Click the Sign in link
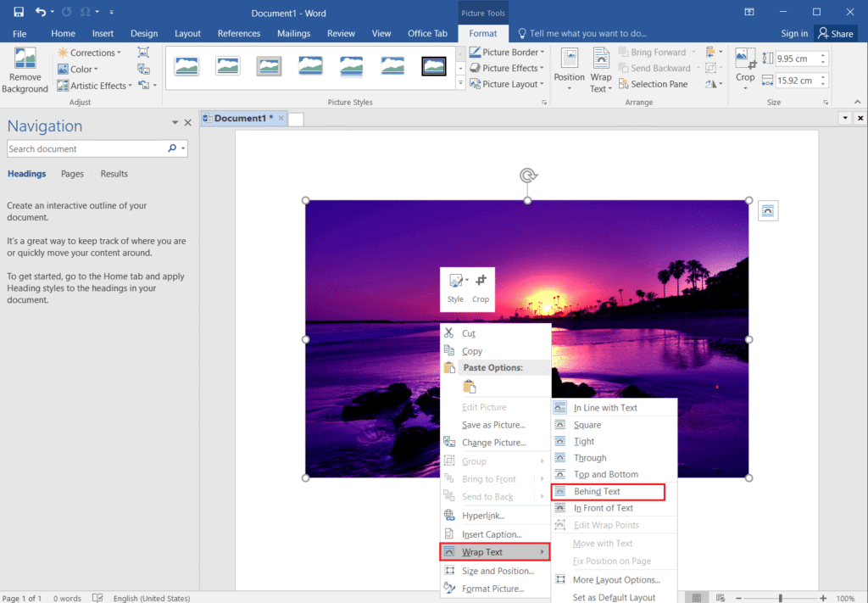Screen dimensions: 868x603 coord(794,33)
